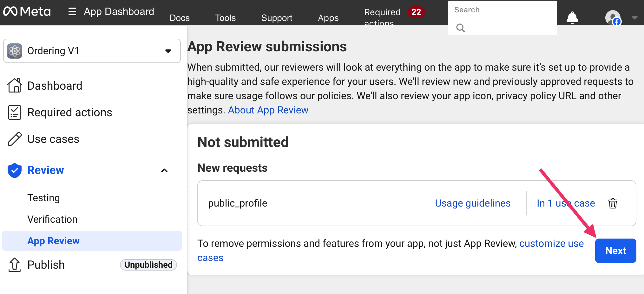Open the Ordering V1 app selector
The image size is (644, 294).
pos(92,51)
